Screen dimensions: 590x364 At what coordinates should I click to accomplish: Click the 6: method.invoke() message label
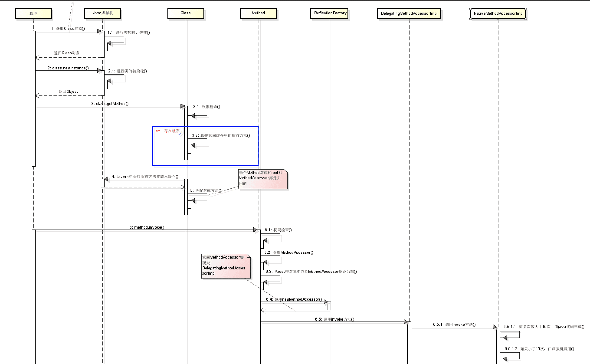(x=147, y=227)
